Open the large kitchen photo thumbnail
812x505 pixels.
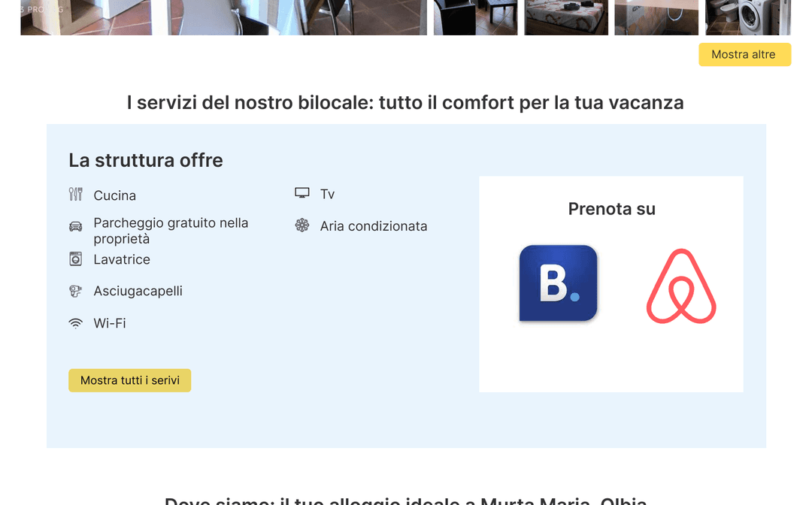224,17
